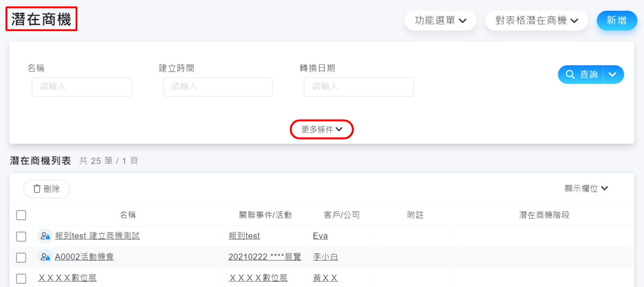Screen dimensions: 644x287
Task: Open the 20210222 ****展覽 event link
Action: [264, 257]
